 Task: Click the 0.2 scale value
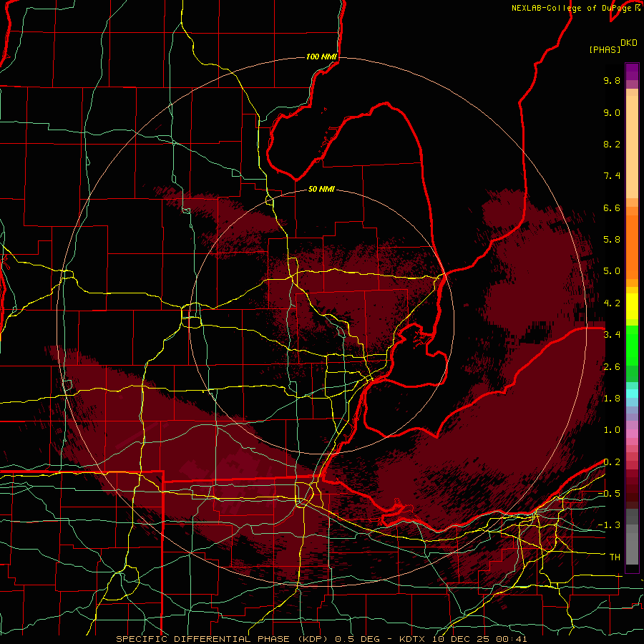tap(612, 462)
